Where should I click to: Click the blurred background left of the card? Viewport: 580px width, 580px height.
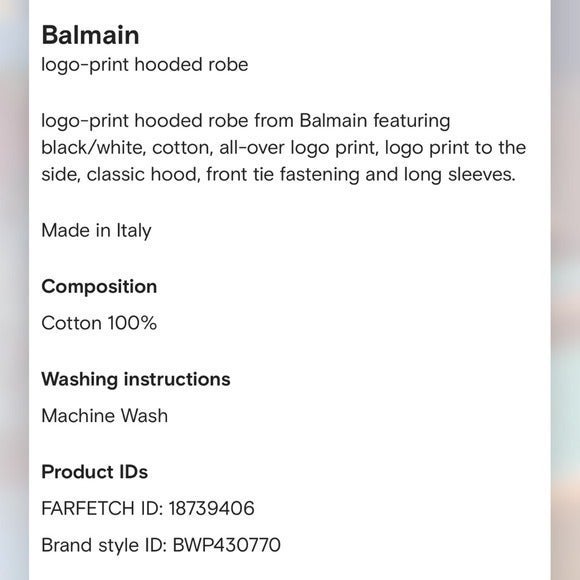tap(14, 290)
